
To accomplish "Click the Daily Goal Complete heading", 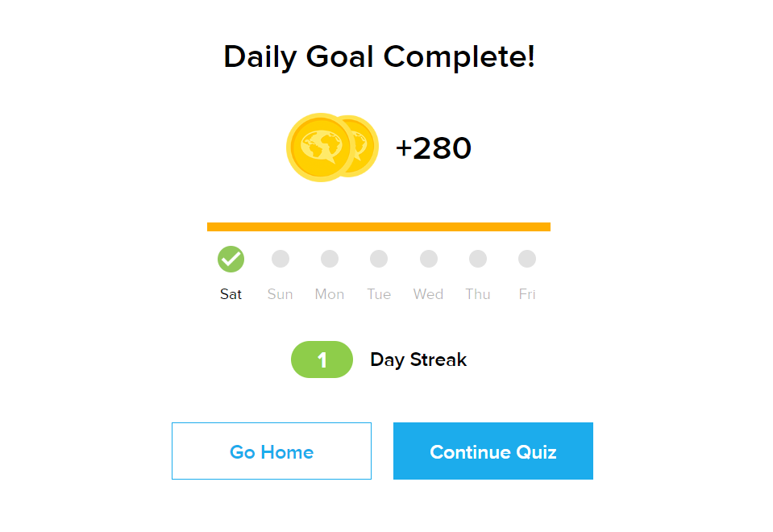I will click(x=379, y=57).
